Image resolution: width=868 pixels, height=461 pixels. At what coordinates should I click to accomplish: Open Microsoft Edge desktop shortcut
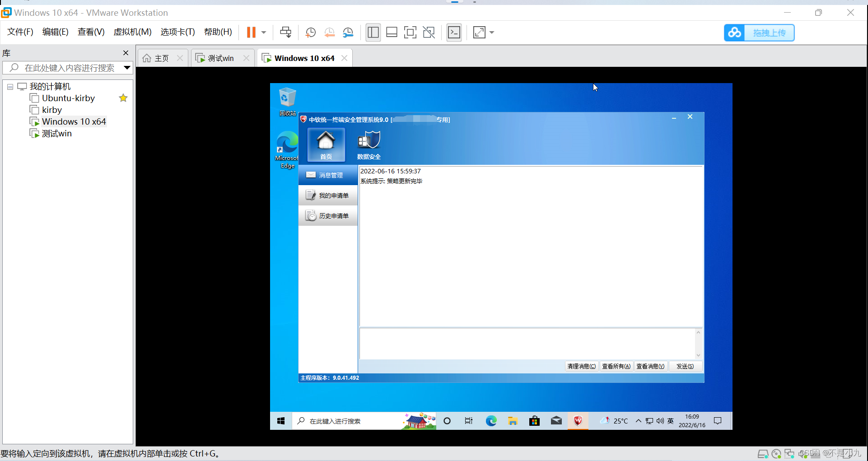[x=287, y=150]
